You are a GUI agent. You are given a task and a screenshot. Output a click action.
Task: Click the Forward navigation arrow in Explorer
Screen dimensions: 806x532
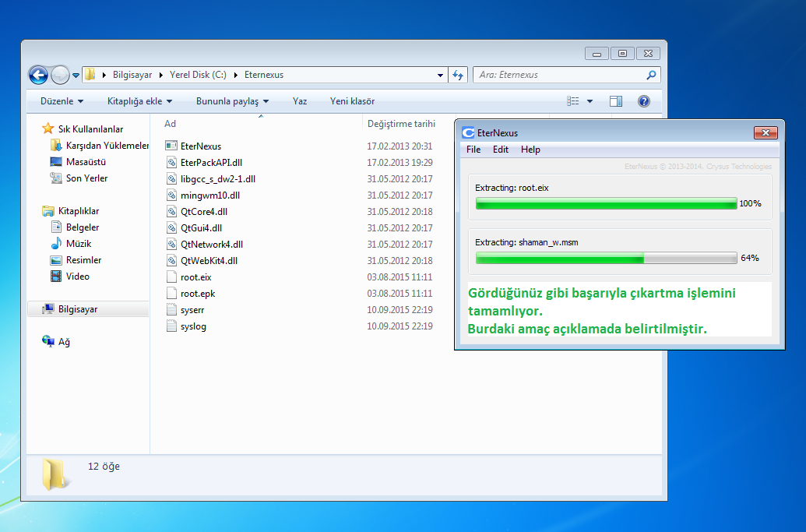point(60,75)
